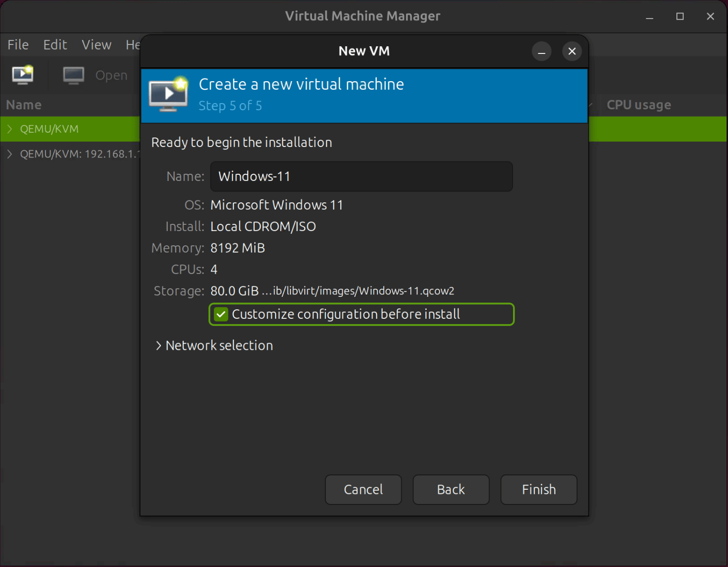This screenshot has height=567, width=728.
Task: Expand the QEMU/KVM: 192.168.1.x connection
Action: tap(10, 154)
